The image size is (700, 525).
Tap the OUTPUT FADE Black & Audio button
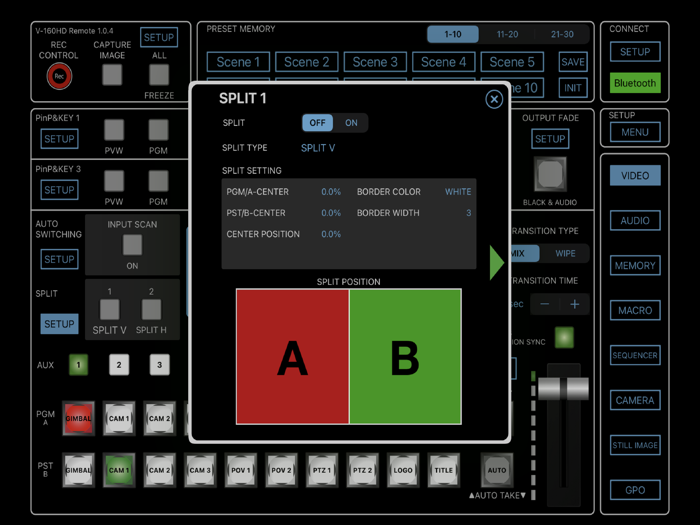[x=550, y=174]
